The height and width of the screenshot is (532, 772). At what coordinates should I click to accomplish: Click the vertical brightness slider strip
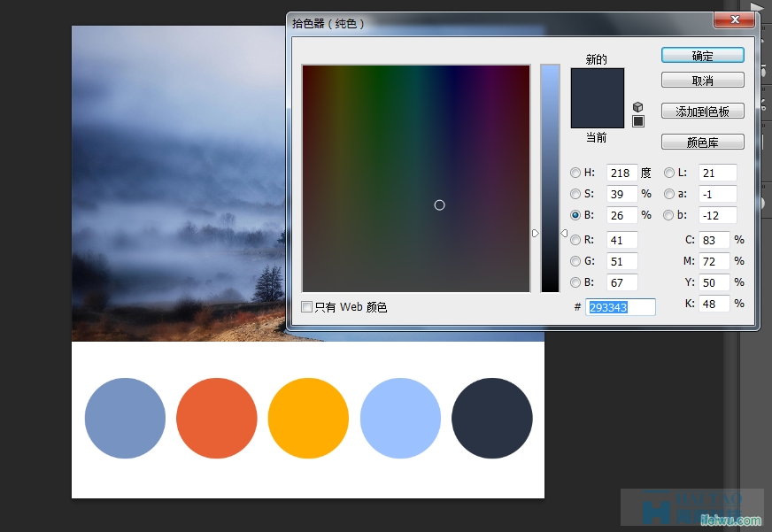[x=550, y=178]
